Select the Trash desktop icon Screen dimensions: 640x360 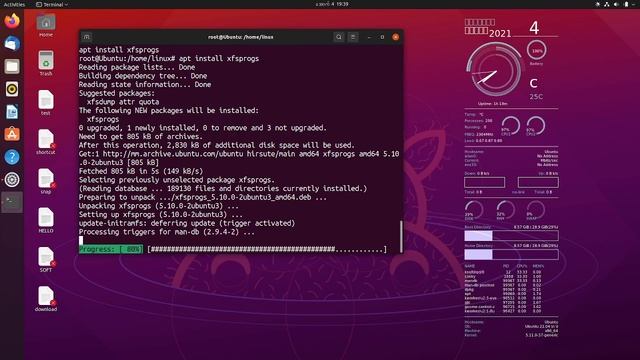(x=46, y=63)
